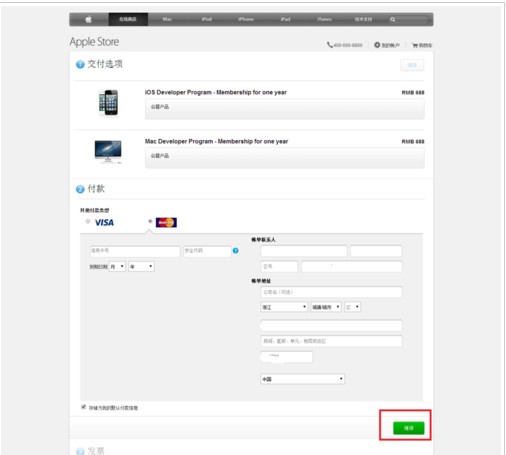Screen dimensions: 506x455
Task: Click the phone number 400 link
Action: click(345, 45)
